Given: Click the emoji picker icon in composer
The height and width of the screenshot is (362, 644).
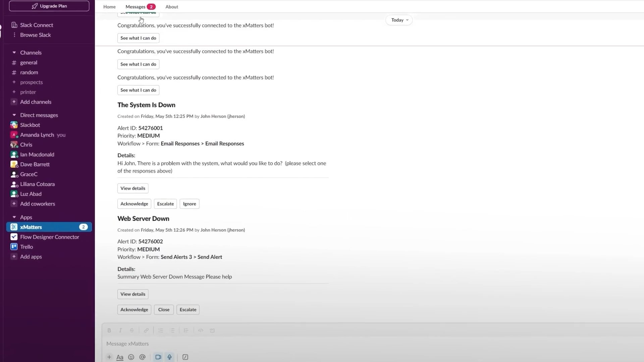Looking at the screenshot, I should tap(131, 357).
